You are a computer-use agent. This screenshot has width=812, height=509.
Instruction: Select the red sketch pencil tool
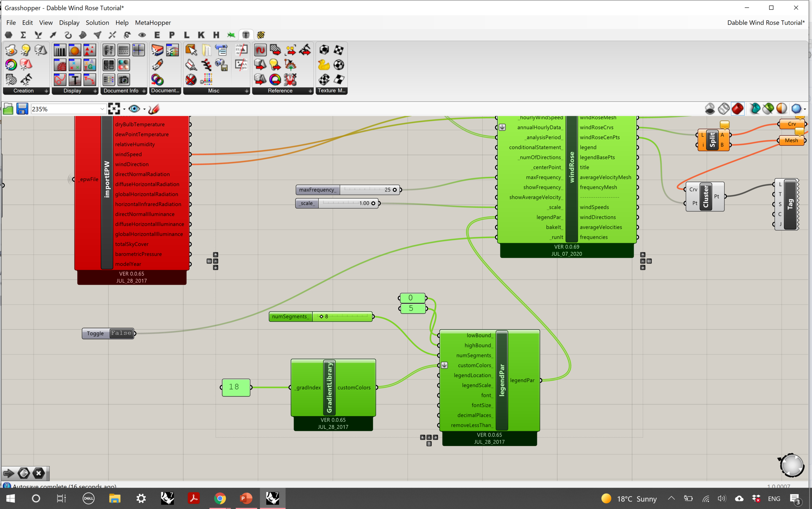click(154, 109)
